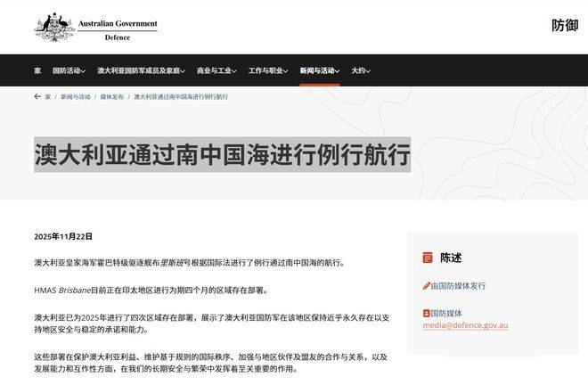Go to 家 in the main navigation bar
Screen dimensions: 588x385
(37, 70)
